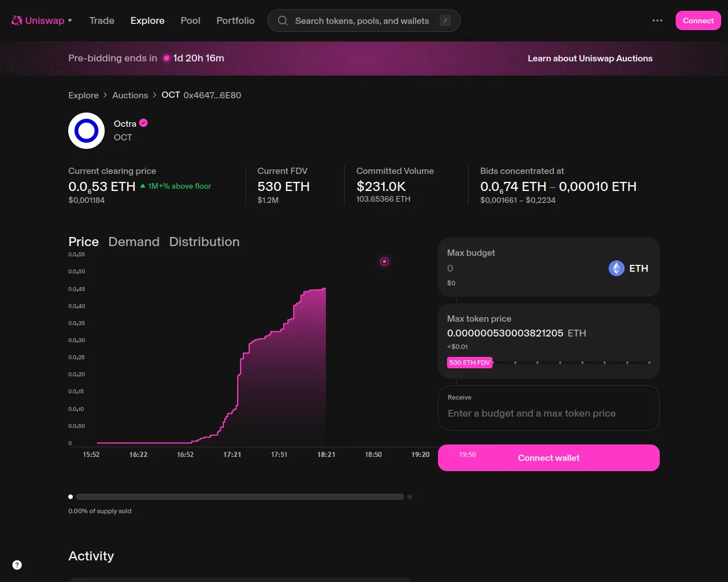Open the Trade menu
Screen dimensions: 728x582
tap(102, 20)
